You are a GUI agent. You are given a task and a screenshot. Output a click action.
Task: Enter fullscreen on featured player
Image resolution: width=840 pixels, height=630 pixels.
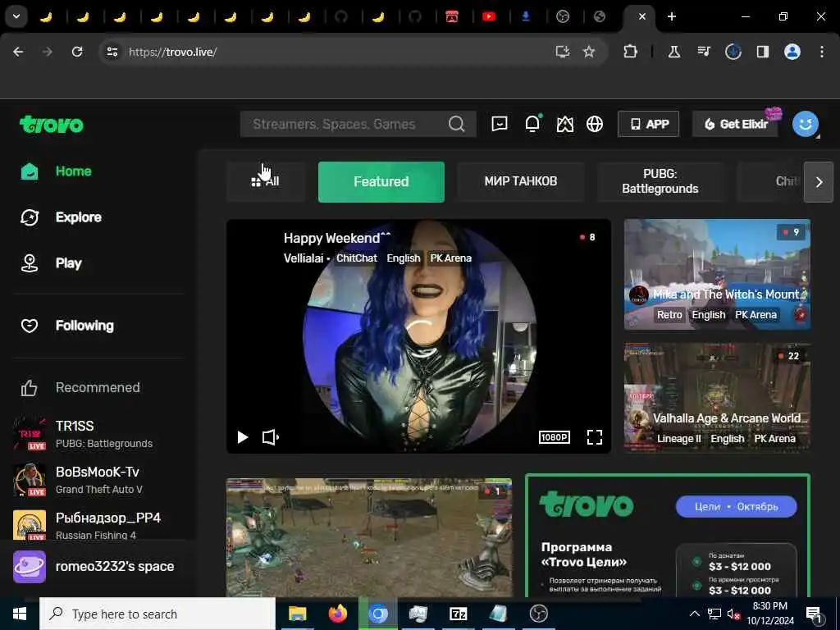pyautogui.click(x=595, y=437)
